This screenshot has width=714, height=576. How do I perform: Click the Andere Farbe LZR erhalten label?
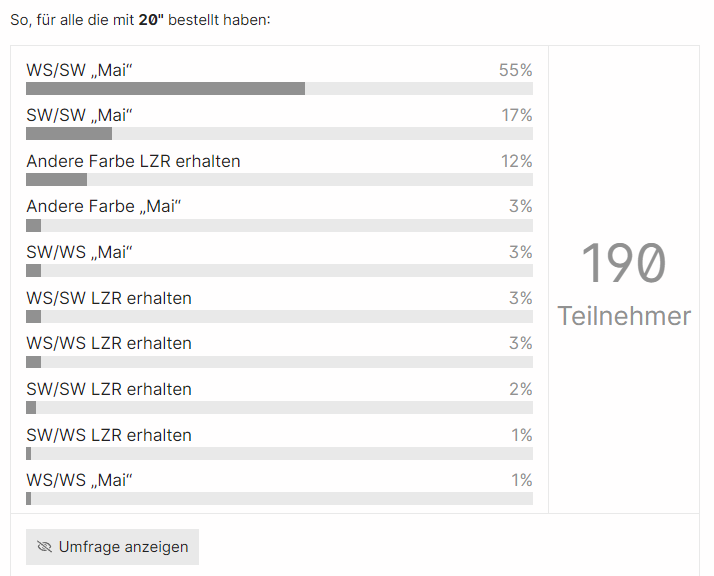point(133,161)
